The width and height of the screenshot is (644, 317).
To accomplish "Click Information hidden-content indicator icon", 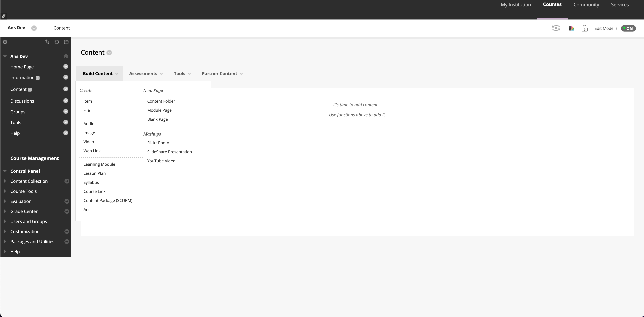I will (38, 78).
